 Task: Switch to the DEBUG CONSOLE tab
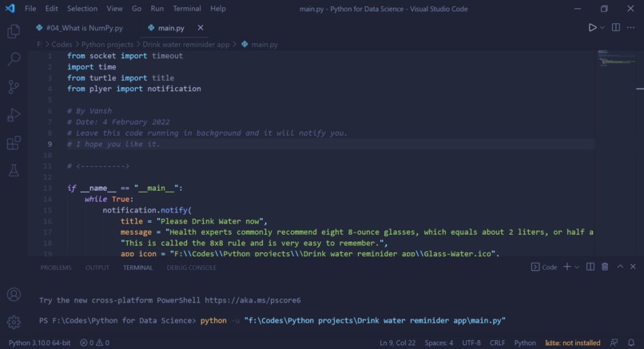pyautogui.click(x=192, y=268)
